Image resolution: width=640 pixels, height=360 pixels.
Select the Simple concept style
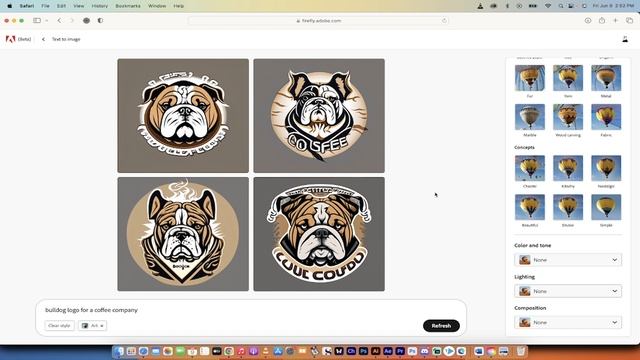tap(606, 207)
